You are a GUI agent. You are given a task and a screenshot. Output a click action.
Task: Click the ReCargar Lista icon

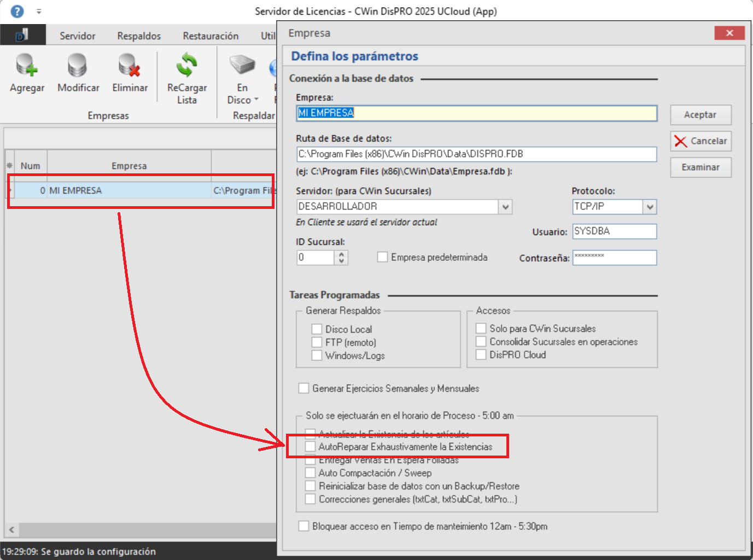point(186,66)
